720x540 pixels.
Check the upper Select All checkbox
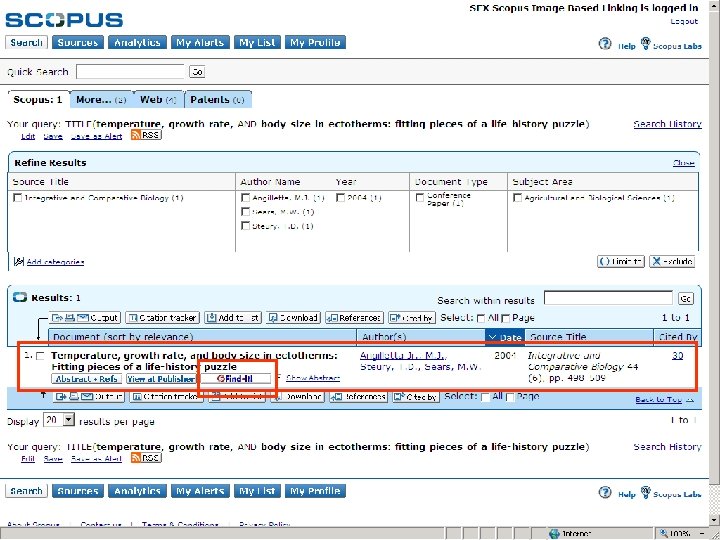pos(481,318)
